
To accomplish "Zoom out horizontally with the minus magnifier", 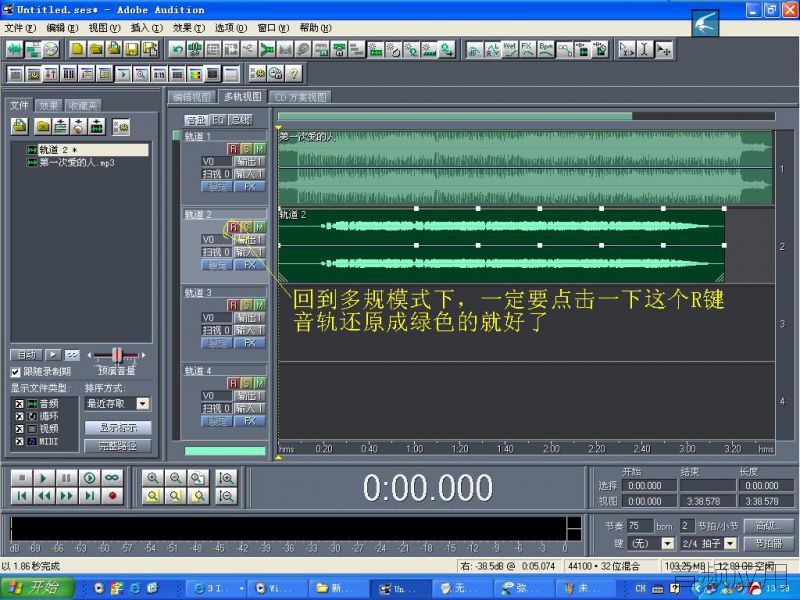I will click(176, 478).
